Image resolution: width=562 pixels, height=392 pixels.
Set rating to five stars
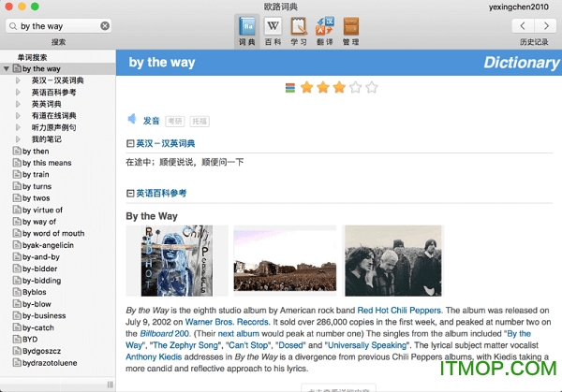coord(372,88)
